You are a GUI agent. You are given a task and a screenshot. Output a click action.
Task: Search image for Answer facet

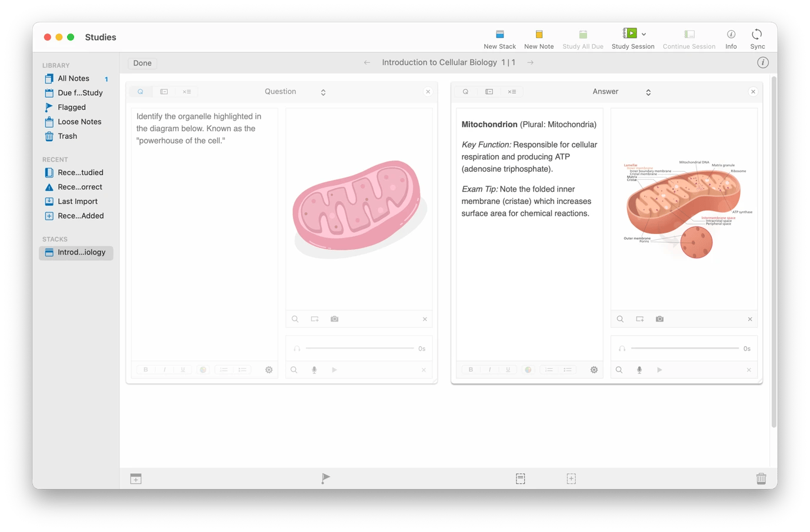pos(620,319)
